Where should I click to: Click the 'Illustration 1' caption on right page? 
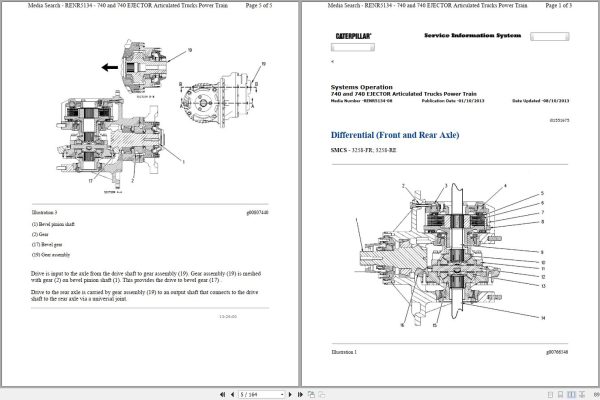[x=344, y=352]
